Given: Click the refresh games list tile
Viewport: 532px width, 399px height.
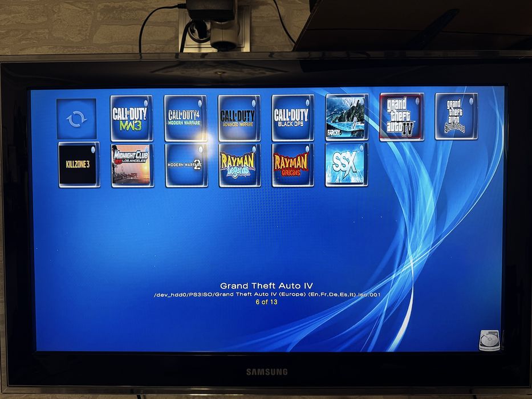Looking at the screenshot, I should click(x=76, y=119).
